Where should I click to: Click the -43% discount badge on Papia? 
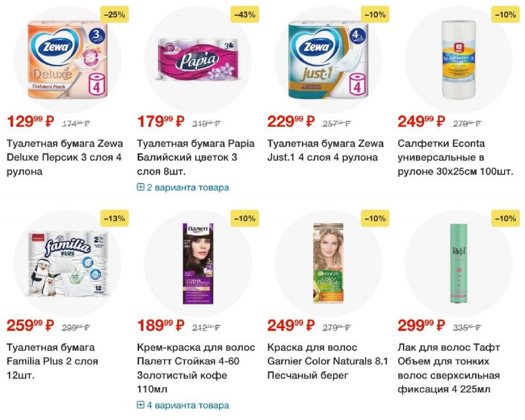point(245,14)
